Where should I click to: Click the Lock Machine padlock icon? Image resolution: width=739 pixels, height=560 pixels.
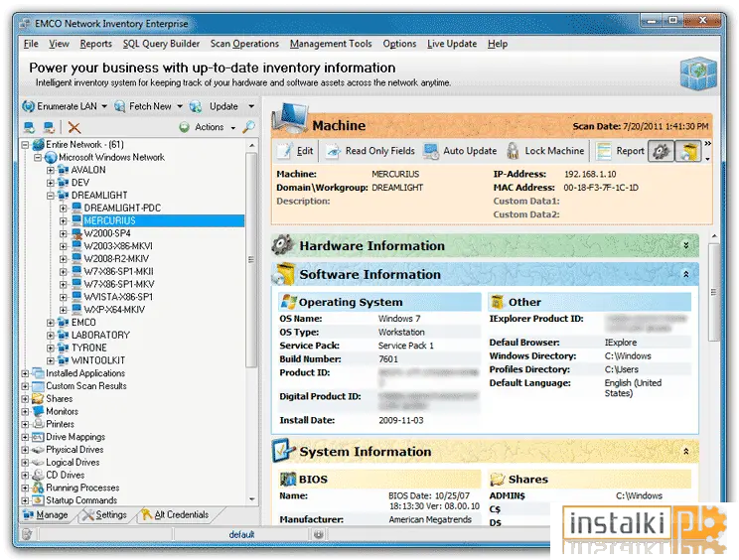(513, 151)
